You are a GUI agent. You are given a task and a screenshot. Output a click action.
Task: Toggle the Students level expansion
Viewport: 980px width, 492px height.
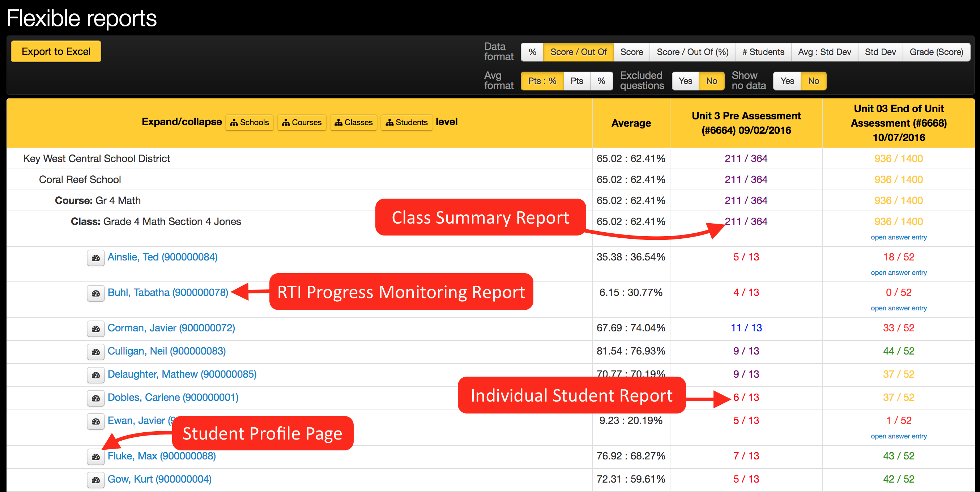tap(406, 123)
